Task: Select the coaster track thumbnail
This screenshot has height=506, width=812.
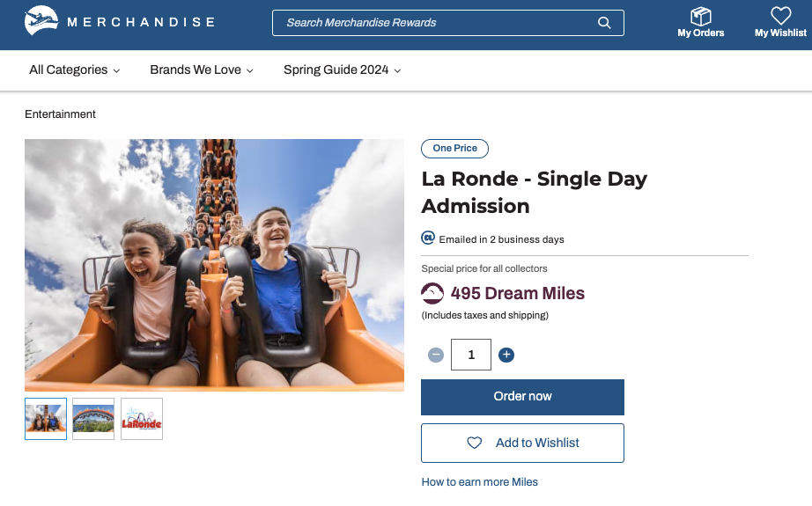Action: click(93, 419)
